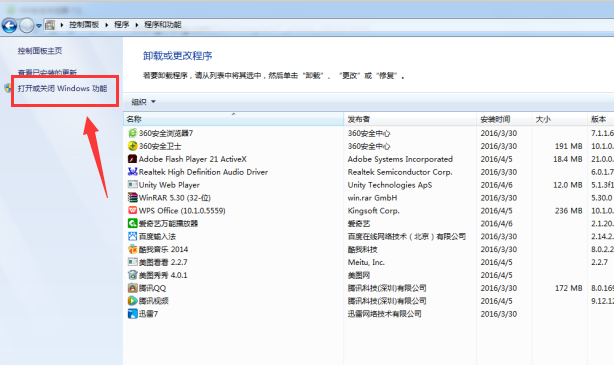Click the Back navigation arrow button
Screen dimensions: 614x365
click(x=9, y=26)
